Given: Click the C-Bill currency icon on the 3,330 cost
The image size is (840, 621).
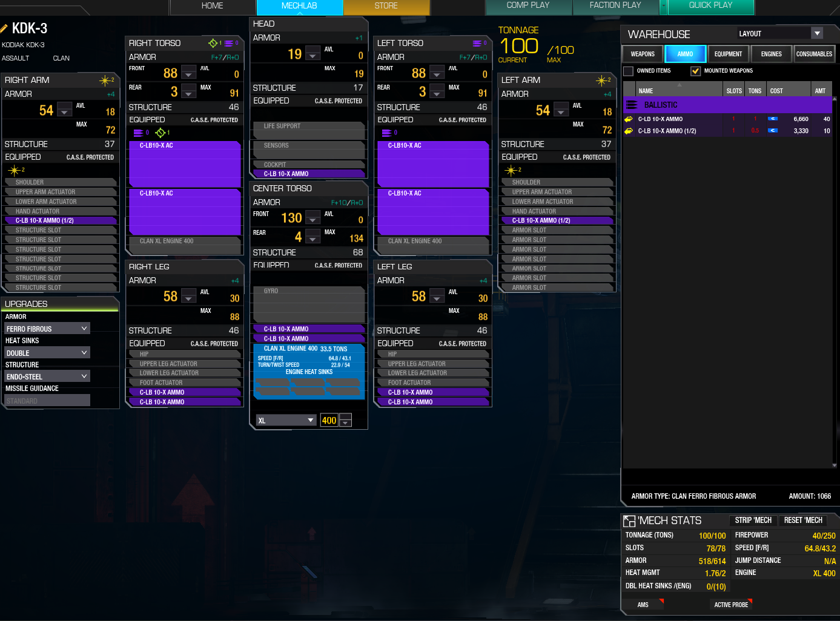Looking at the screenshot, I should tap(773, 131).
